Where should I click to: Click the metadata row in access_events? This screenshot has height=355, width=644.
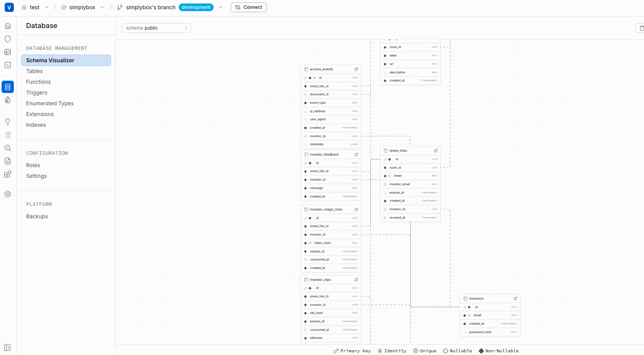click(x=331, y=144)
